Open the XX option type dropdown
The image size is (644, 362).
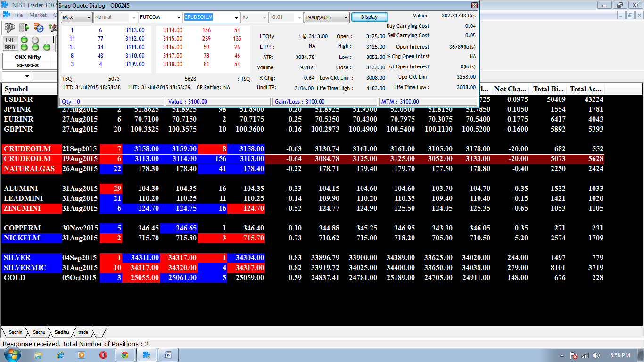point(254,17)
